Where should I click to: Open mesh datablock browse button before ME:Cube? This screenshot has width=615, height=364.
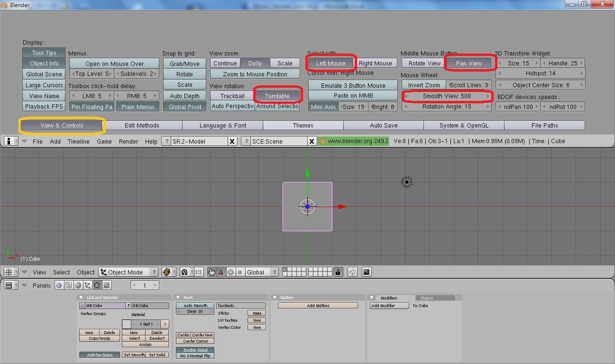pos(82,306)
